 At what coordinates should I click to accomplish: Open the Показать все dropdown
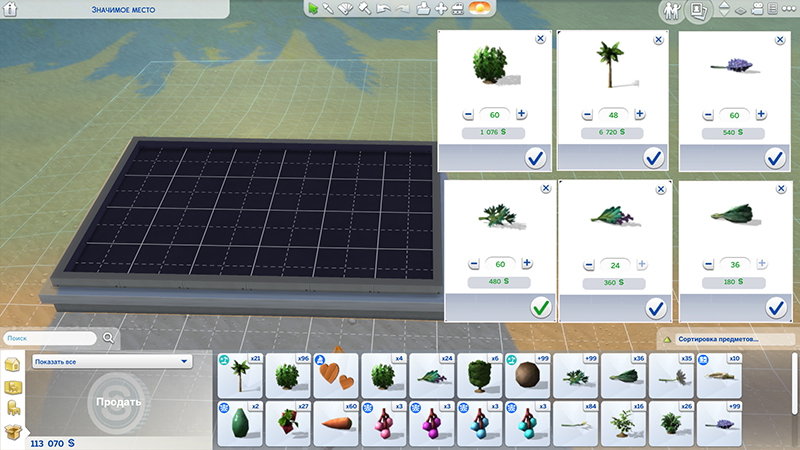(x=112, y=361)
